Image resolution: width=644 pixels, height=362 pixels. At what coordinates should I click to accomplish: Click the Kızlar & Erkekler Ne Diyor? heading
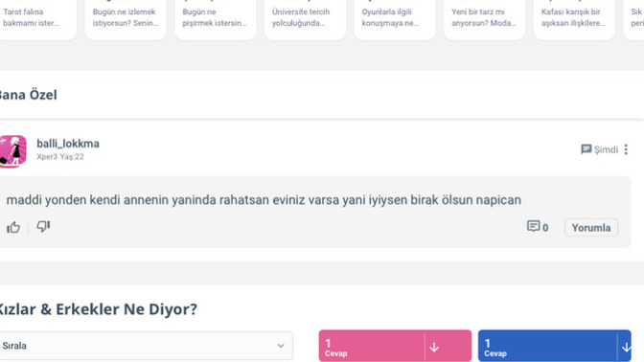98,309
